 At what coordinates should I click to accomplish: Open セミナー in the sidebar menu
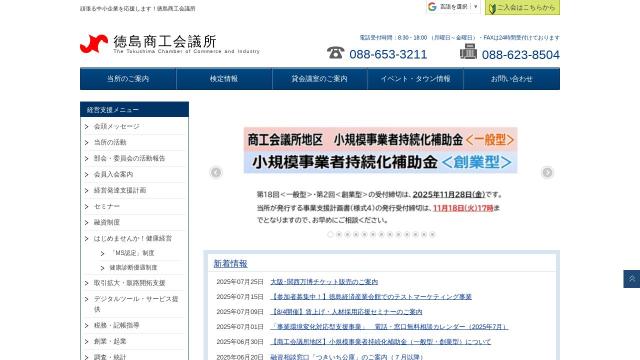tap(107, 207)
